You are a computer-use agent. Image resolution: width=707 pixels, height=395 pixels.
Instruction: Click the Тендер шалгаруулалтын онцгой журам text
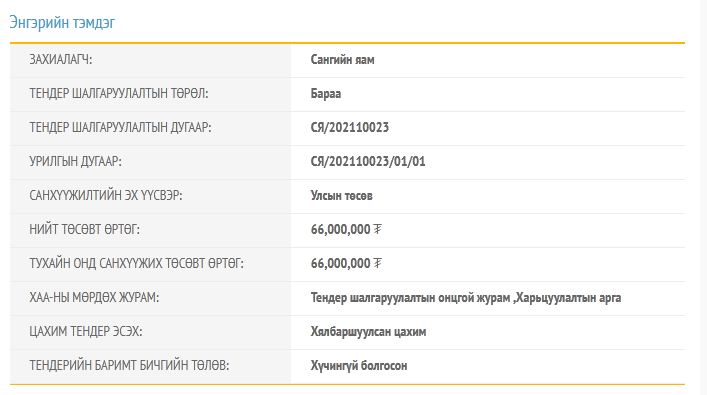(x=410, y=298)
